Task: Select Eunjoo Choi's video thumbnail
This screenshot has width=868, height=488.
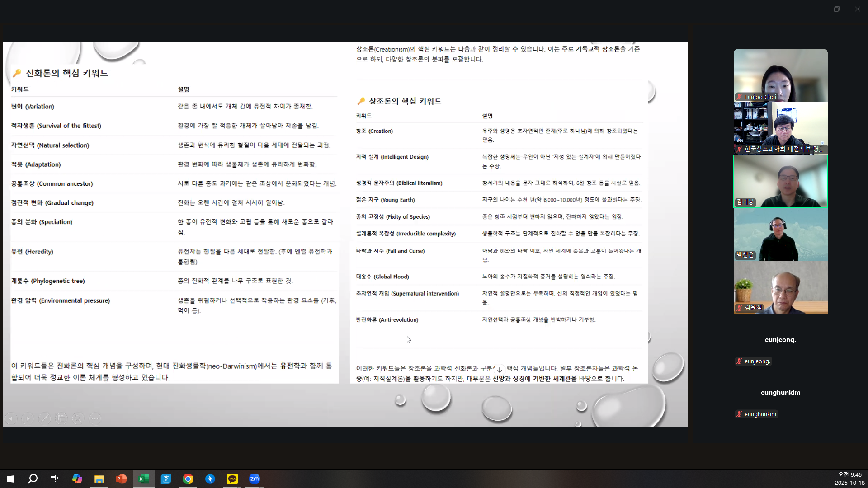Action: pyautogui.click(x=780, y=75)
